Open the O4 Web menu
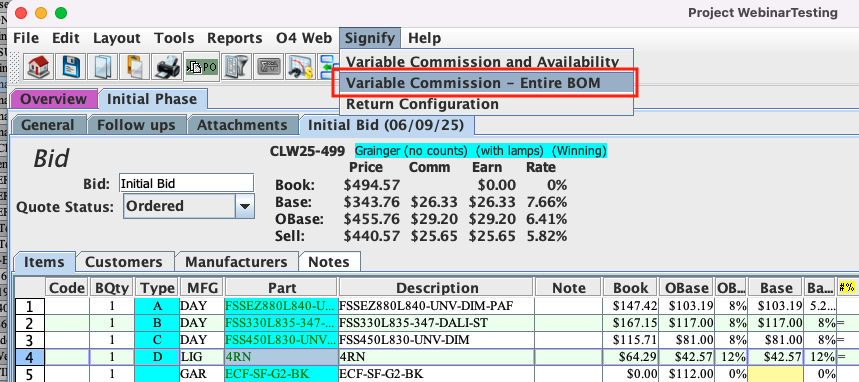Image resolution: width=859 pixels, height=382 pixels. pos(304,38)
